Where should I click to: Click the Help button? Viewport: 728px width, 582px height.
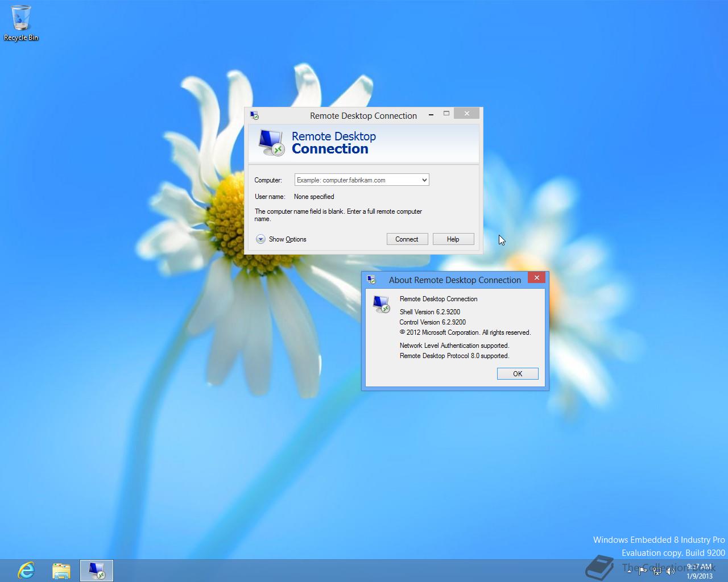[x=453, y=239]
